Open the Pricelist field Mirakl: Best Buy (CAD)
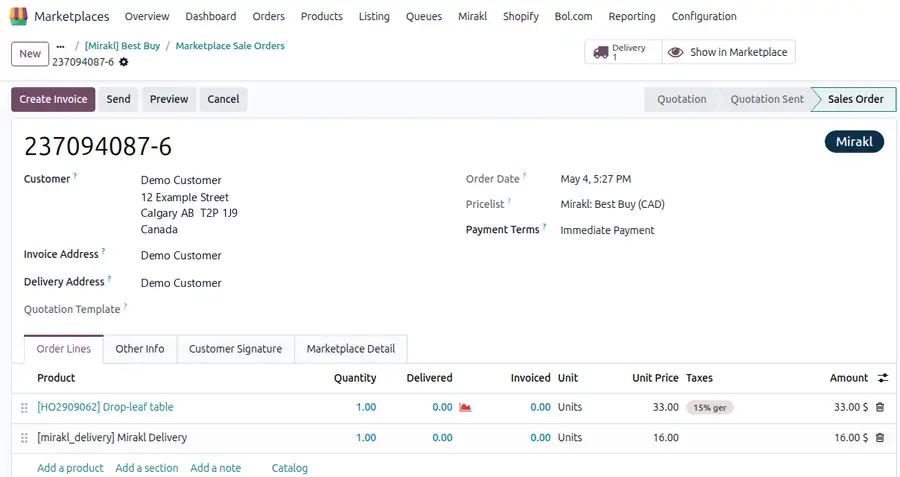900x477 pixels. pos(612,204)
